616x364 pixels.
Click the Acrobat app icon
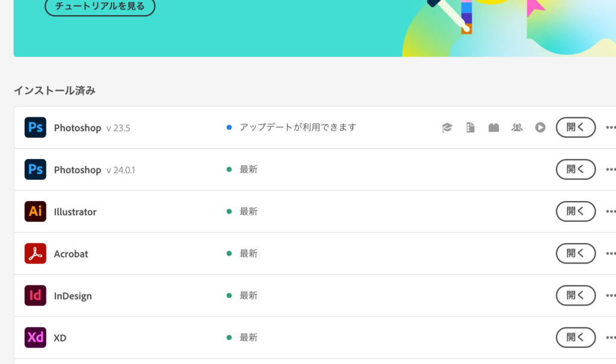pyautogui.click(x=35, y=253)
